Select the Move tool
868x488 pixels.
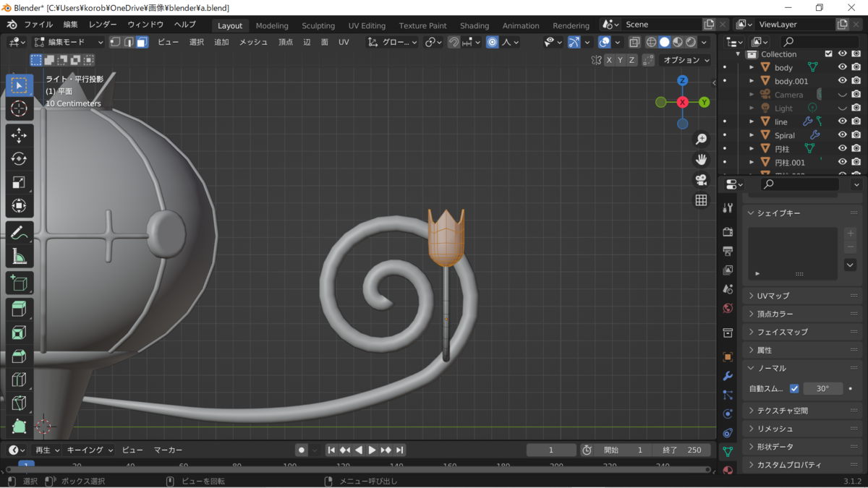[x=20, y=135]
